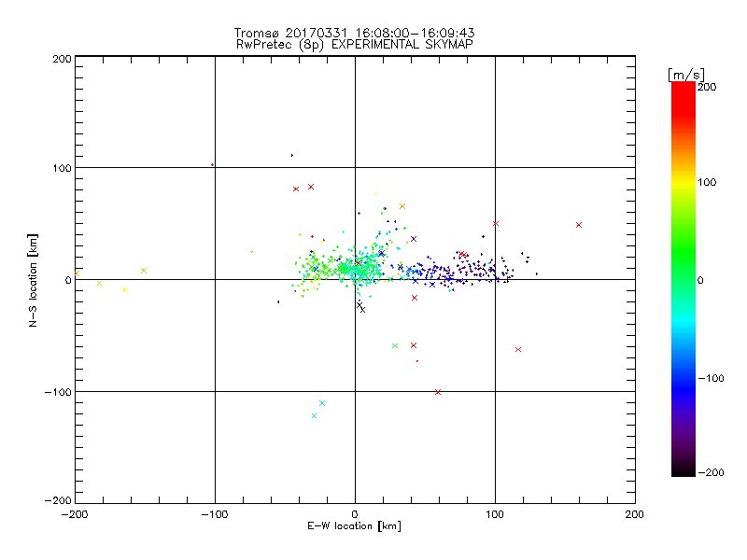Click the green X marker near -60 km south
Viewport: 747px width, 560px height.
395,345
